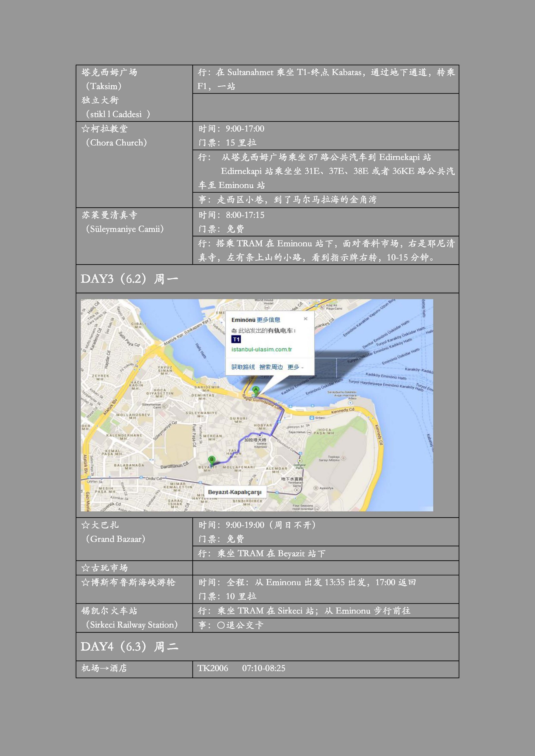Click the tram icon in the popup
The width and height of the screenshot is (535, 756).
tap(234, 330)
